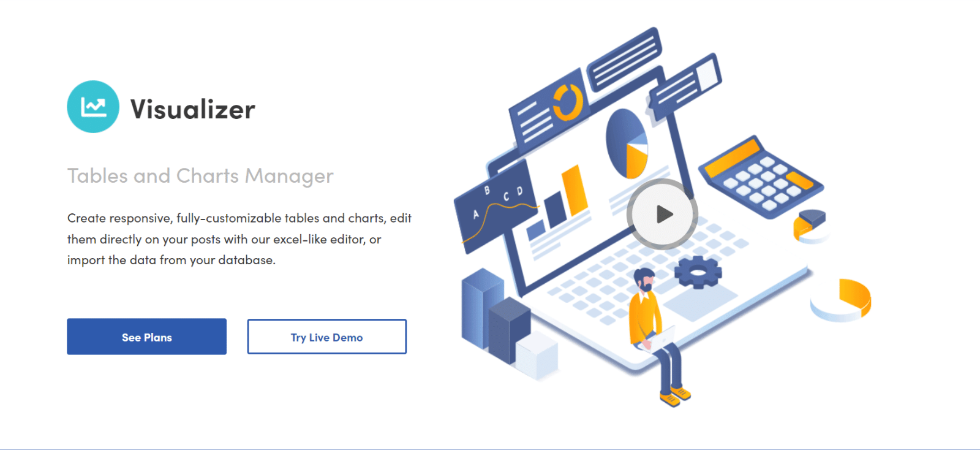Click the Visualizer title text
Screen dimensions: 980x450
point(192,109)
